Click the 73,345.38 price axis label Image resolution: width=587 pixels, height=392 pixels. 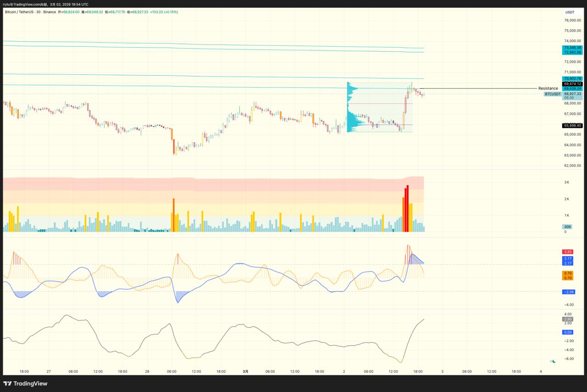point(572,48)
